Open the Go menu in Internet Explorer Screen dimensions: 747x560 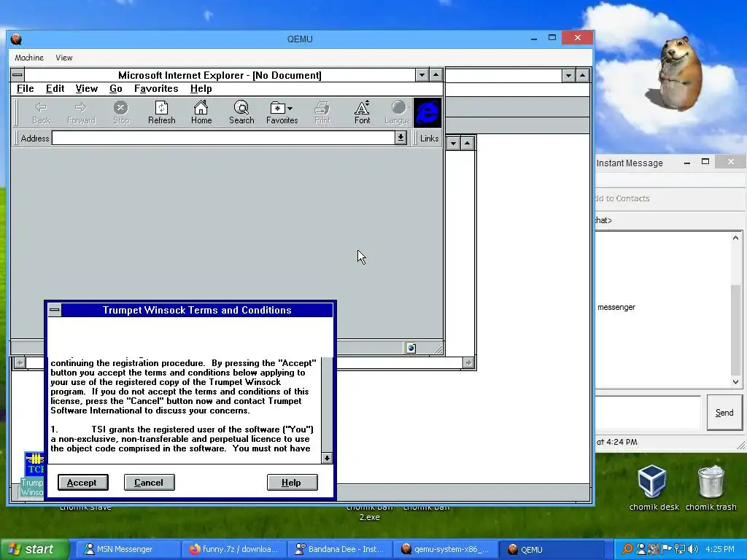point(116,88)
